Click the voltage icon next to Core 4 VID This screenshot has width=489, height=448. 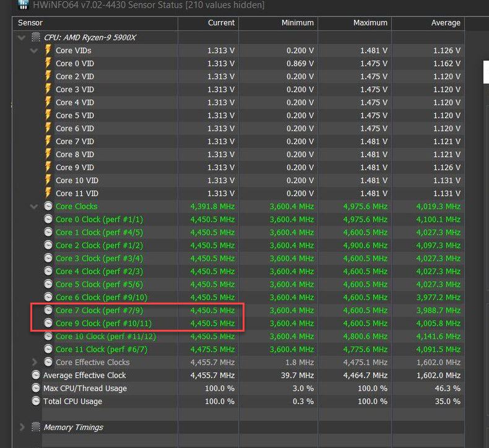(48, 102)
